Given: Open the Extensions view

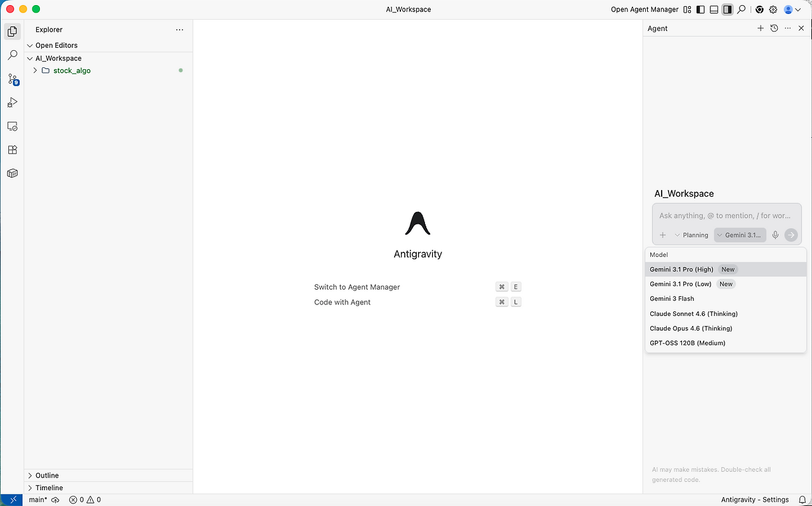Looking at the screenshot, I should coord(12,150).
